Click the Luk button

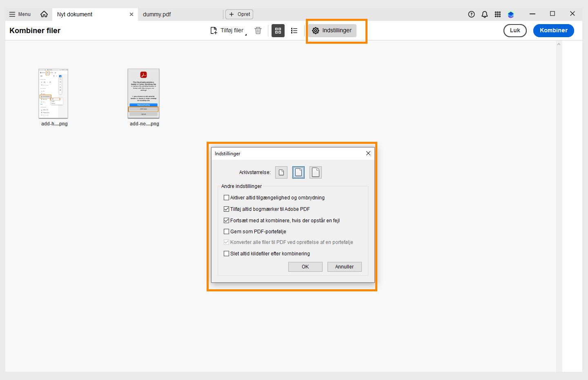[515, 31]
